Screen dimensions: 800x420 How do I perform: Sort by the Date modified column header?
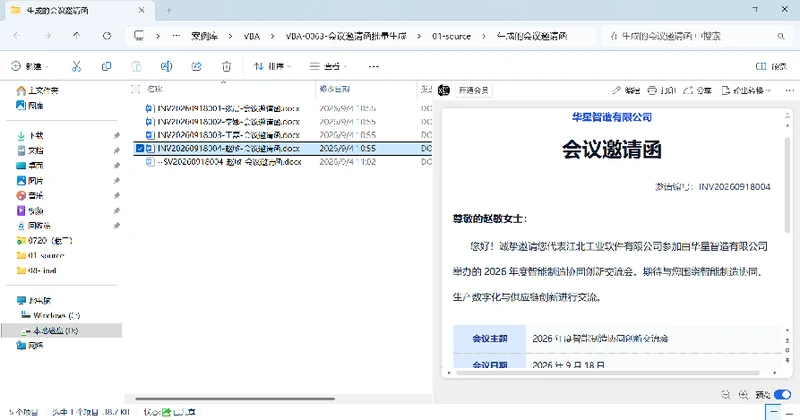pos(366,89)
